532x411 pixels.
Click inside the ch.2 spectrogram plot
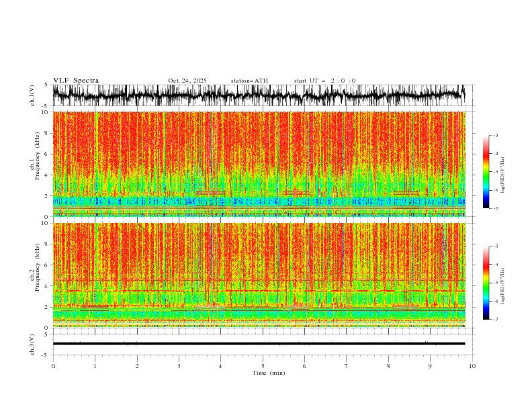tap(259, 275)
